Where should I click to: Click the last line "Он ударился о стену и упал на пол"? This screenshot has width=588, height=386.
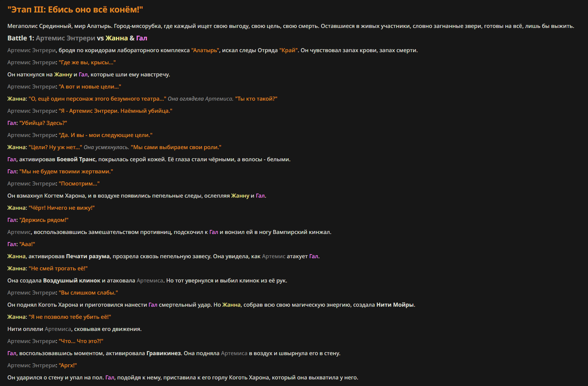pos(183,378)
